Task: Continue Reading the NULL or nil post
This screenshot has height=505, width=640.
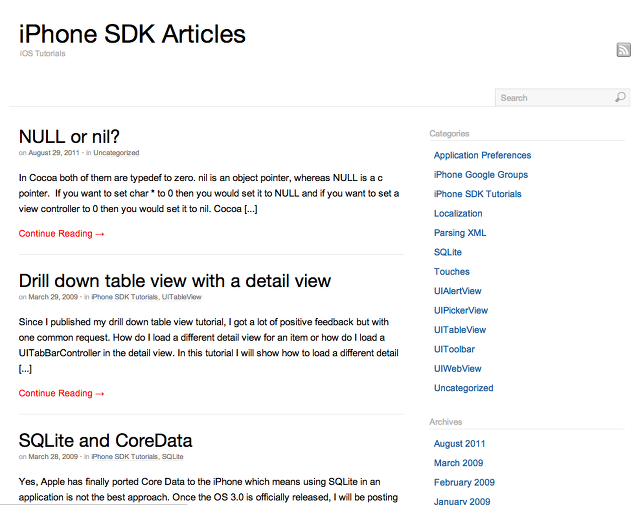Action: (x=62, y=234)
